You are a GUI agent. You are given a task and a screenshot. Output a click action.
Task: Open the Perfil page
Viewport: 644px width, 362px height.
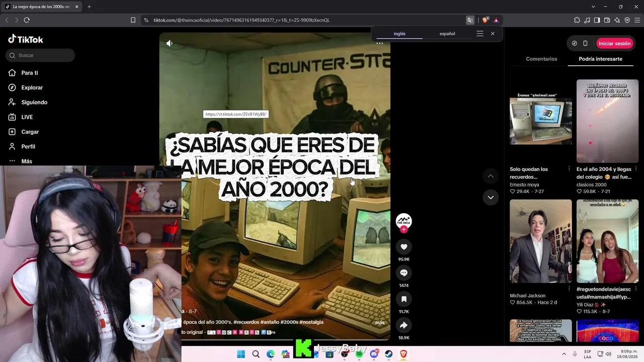[22, 146]
